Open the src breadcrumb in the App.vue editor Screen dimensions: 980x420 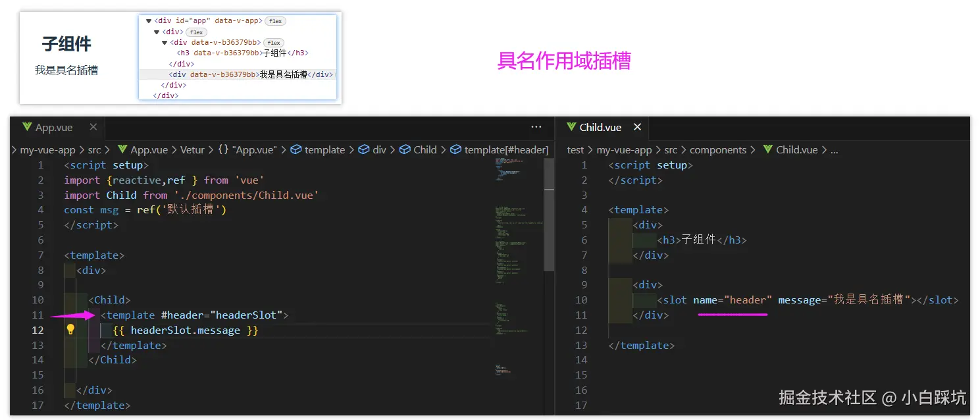coord(95,149)
